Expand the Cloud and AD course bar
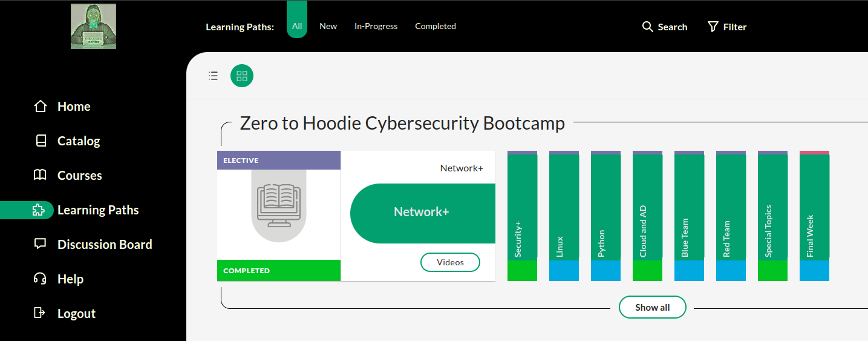Viewport: 868px width, 341px height. pyautogui.click(x=648, y=216)
